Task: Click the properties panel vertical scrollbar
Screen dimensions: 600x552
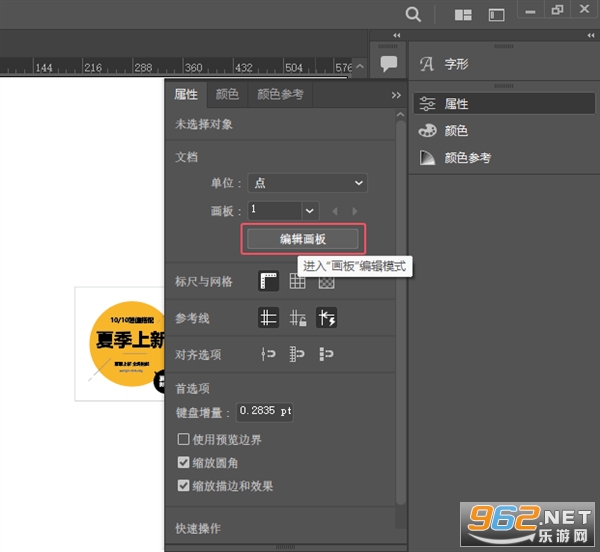Action: point(400,313)
